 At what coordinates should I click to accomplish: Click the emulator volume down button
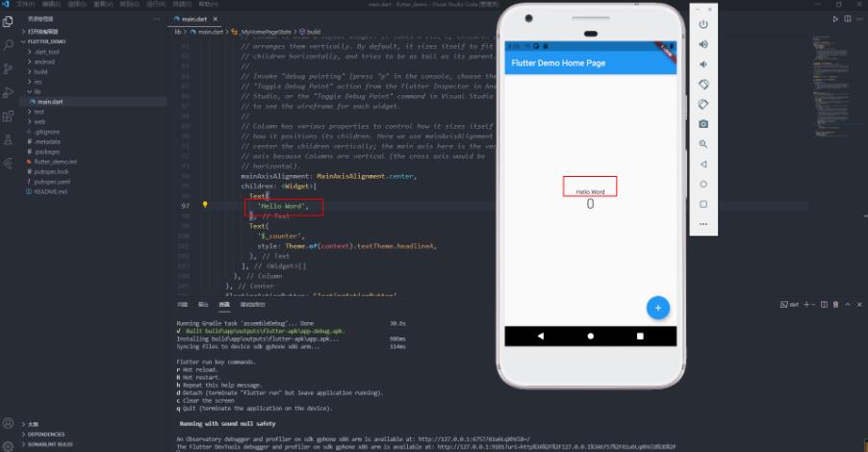[x=703, y=64]
